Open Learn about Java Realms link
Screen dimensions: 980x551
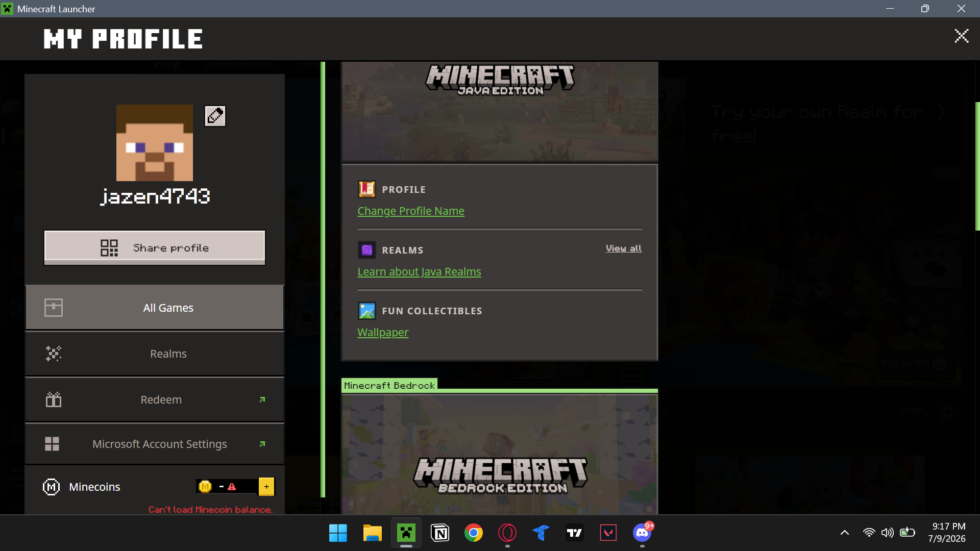point(419,271)
